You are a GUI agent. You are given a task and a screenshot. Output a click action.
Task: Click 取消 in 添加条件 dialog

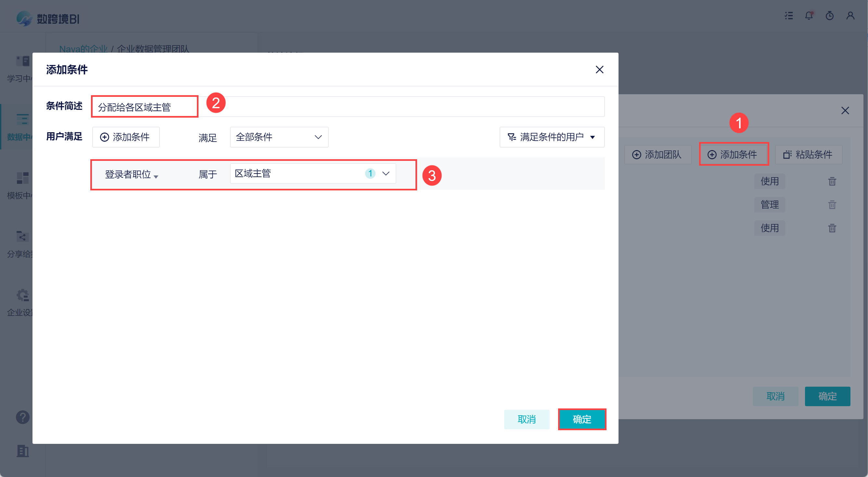(x=527, y=419)
